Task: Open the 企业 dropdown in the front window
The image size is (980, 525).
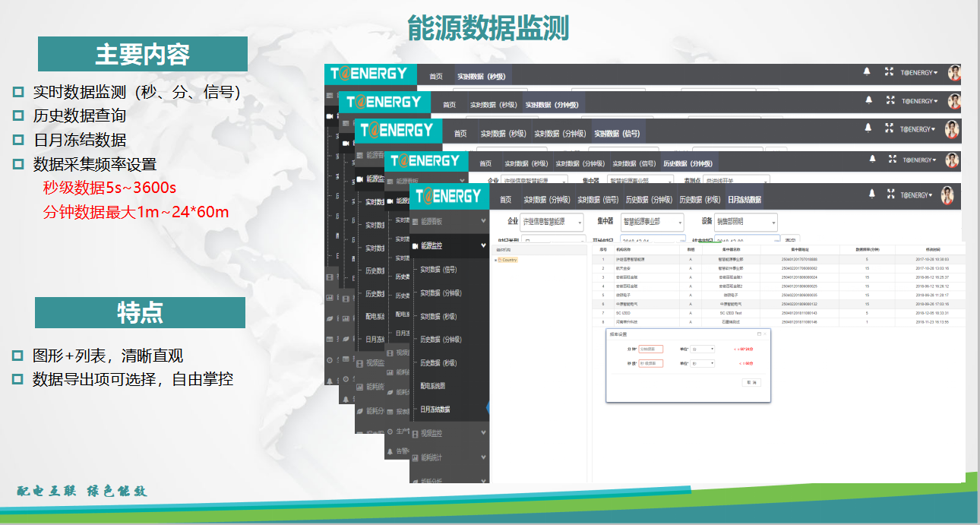Action: coord(552,222)
